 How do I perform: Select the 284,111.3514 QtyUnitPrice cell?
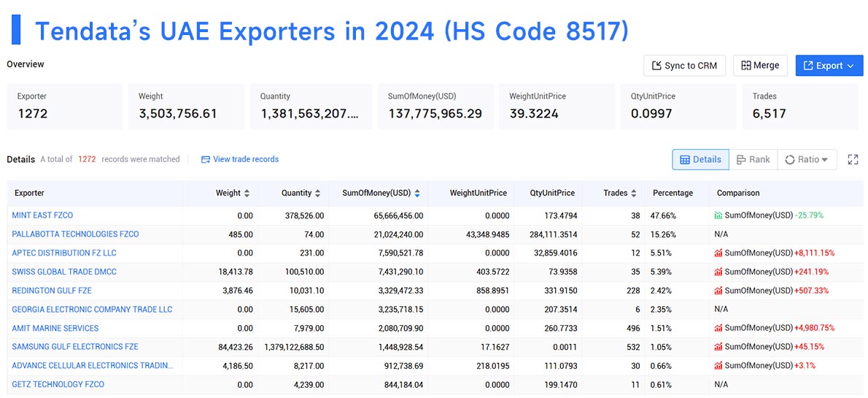tap(552, 234)
